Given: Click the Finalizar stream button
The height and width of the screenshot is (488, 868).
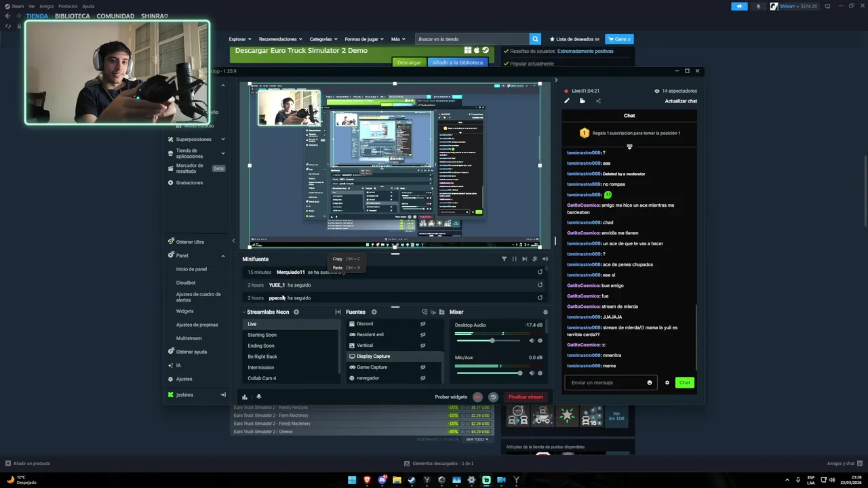Looking at the screenshot, I should pos(526,397).
